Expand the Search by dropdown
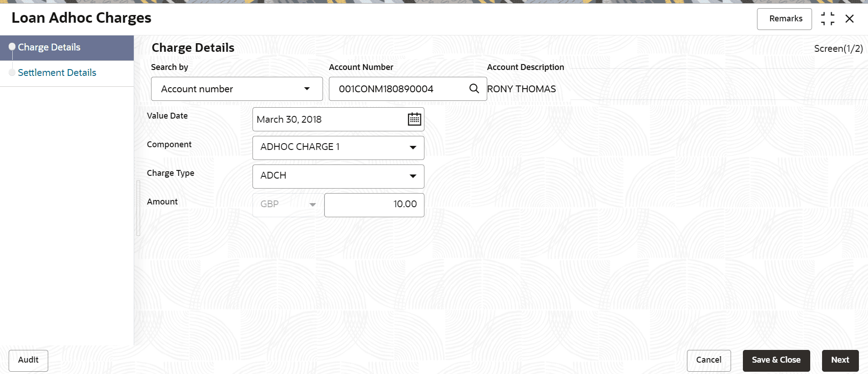Image resolution: width=868 pixels, height=374 pixels. pyautogui.click(x=307, y=89)
